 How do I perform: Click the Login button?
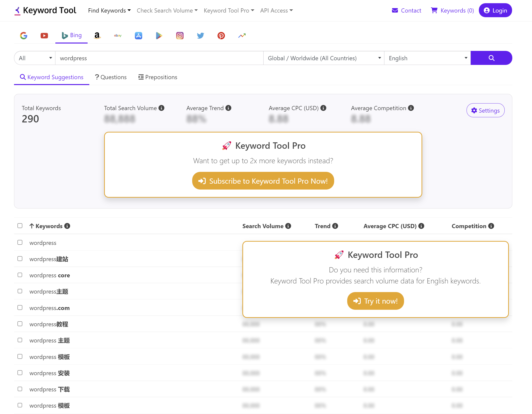click(495, 10)
